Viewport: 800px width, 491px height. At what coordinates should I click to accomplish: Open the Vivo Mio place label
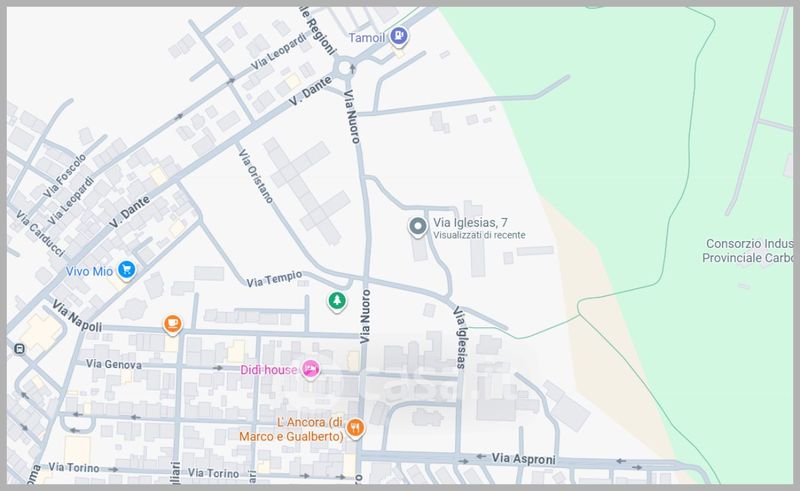87,270
